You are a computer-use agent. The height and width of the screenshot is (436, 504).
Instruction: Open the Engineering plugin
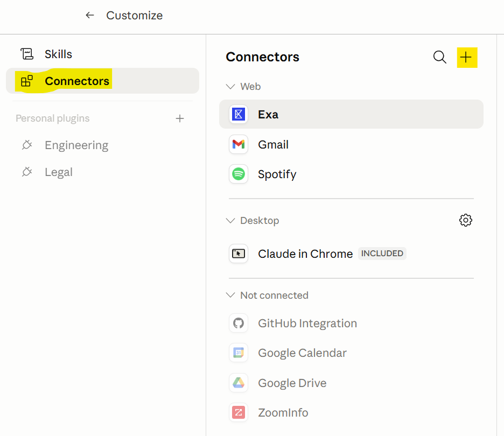tap(102, 145)
